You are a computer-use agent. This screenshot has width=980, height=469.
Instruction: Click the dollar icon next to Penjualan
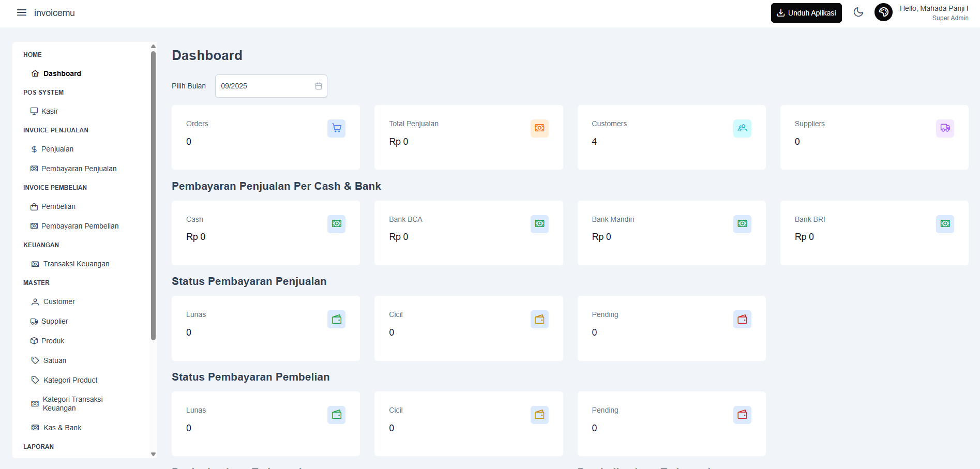click(x=34, y=149)
